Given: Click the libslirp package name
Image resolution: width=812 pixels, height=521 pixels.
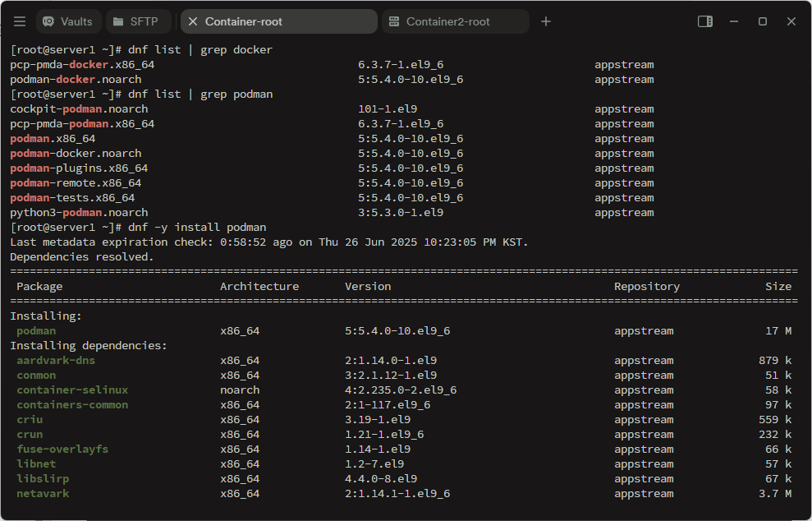Looking at the screenshot, I should [x=43, y=478].
